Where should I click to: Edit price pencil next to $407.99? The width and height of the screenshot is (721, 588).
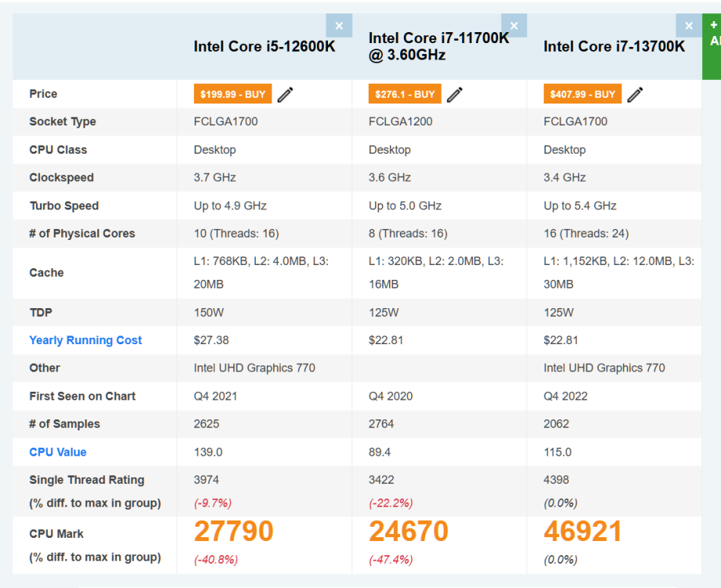tap(635, 95)
